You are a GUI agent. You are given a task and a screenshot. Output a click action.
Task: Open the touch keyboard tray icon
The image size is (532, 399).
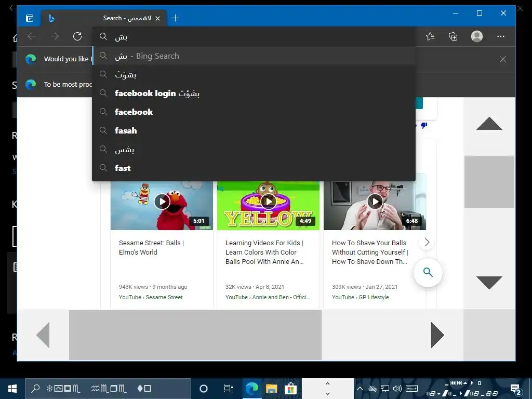pos(411,389)
